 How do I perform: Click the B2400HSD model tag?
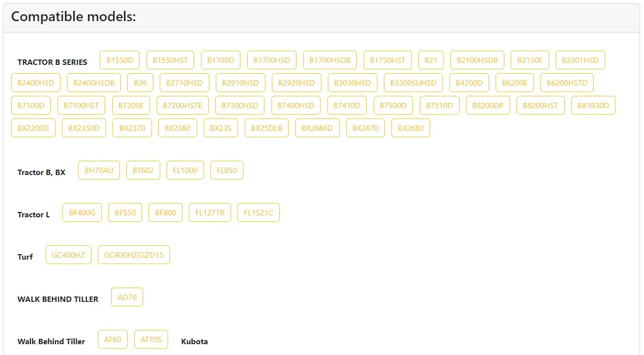(36, 83)
